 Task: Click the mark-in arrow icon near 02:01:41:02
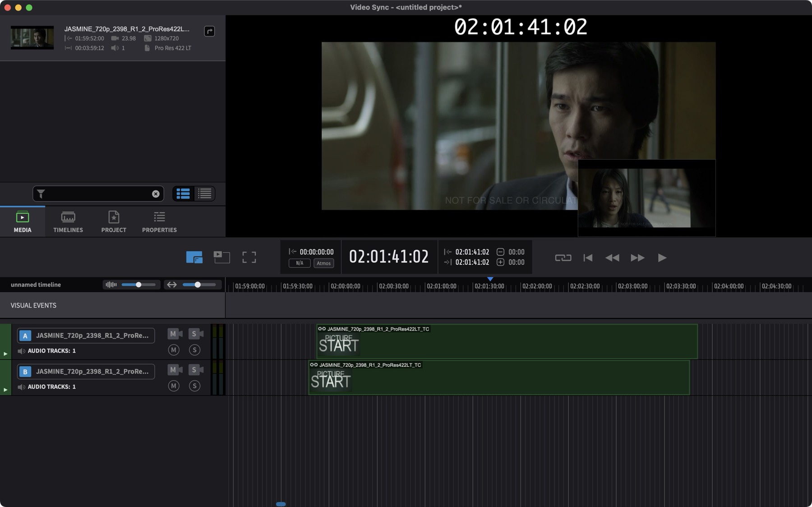(448, 252)
